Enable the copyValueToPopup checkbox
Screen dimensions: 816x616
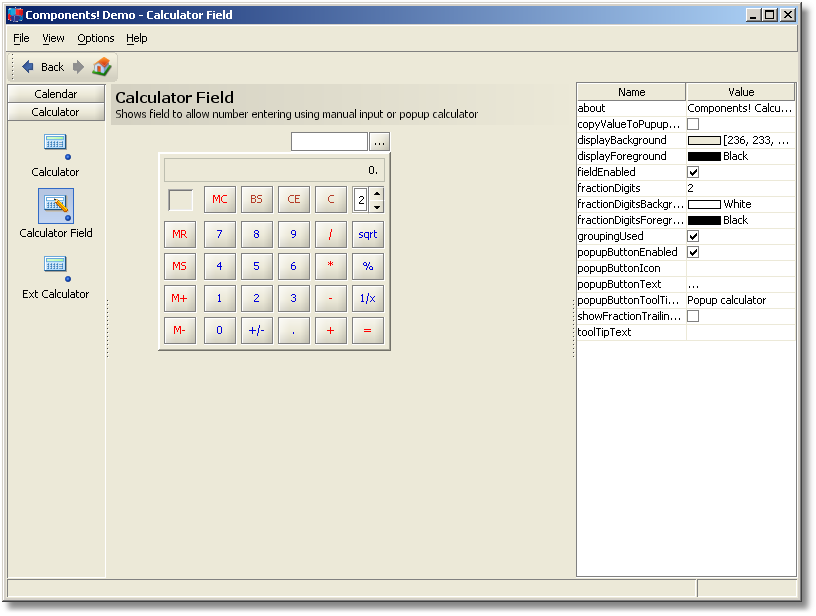coord(693,124)
